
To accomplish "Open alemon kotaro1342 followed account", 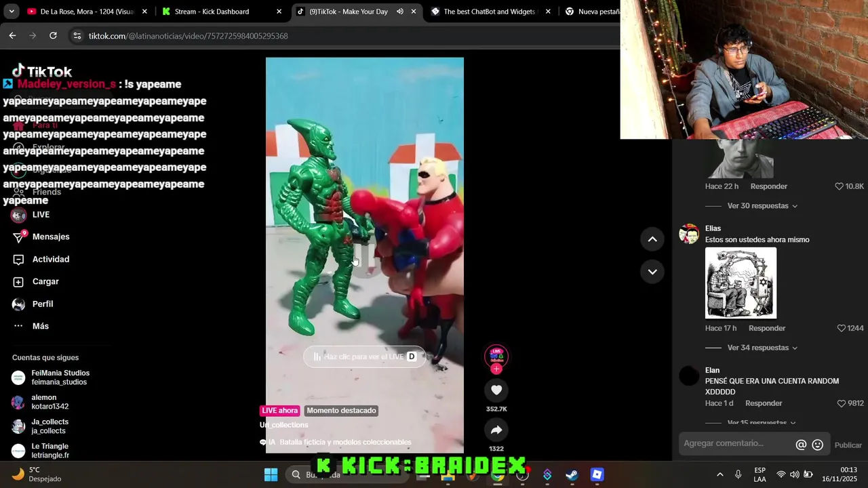I will [41, 402].
